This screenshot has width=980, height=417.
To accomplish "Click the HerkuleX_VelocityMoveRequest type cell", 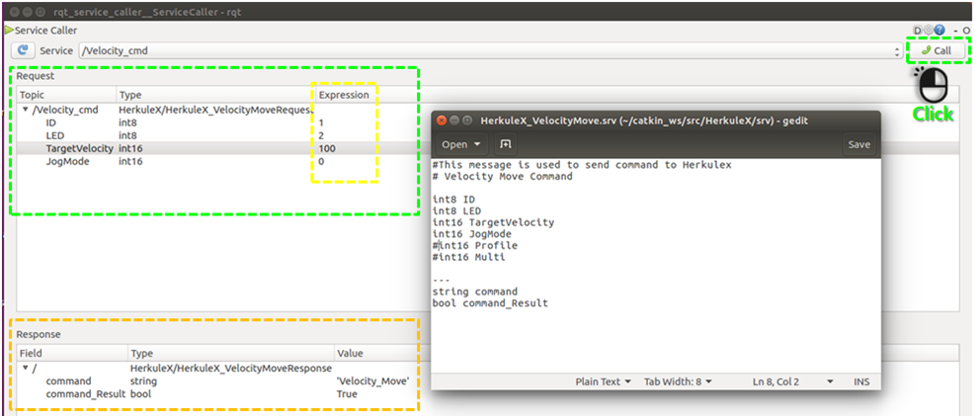I will click(216, 110).
